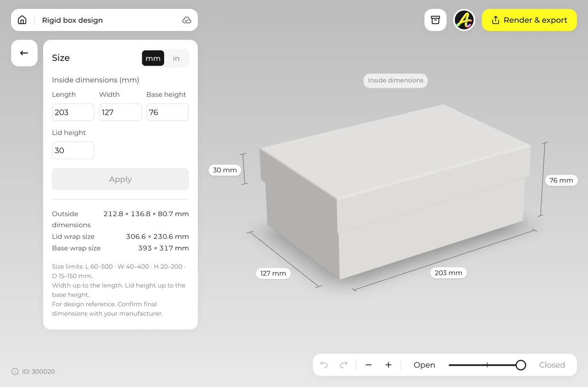Click the cloud sync status icon
Viewport: 588px width, 387px height.
pos(187,20)
